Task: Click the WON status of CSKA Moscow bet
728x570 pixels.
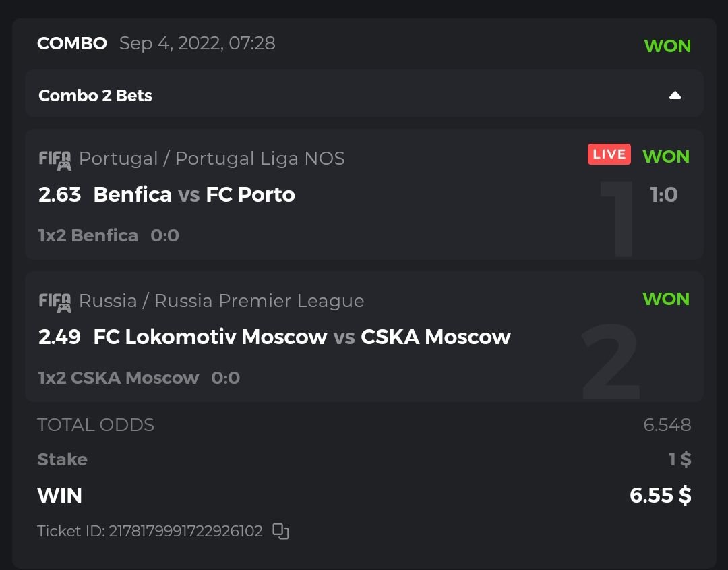Action: (666, 299)
